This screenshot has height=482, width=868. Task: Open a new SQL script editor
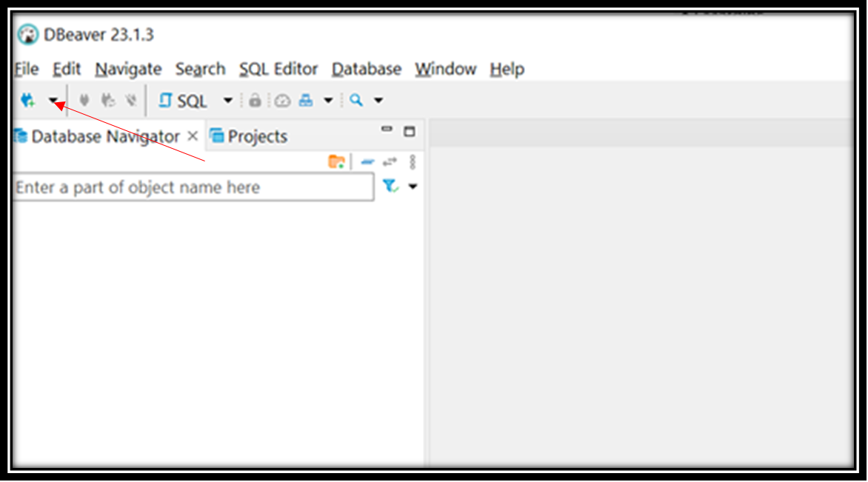pos(183,101)
